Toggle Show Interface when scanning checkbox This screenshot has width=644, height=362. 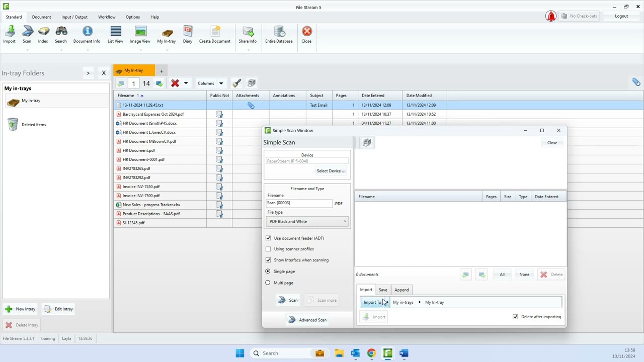click(268, 260)
